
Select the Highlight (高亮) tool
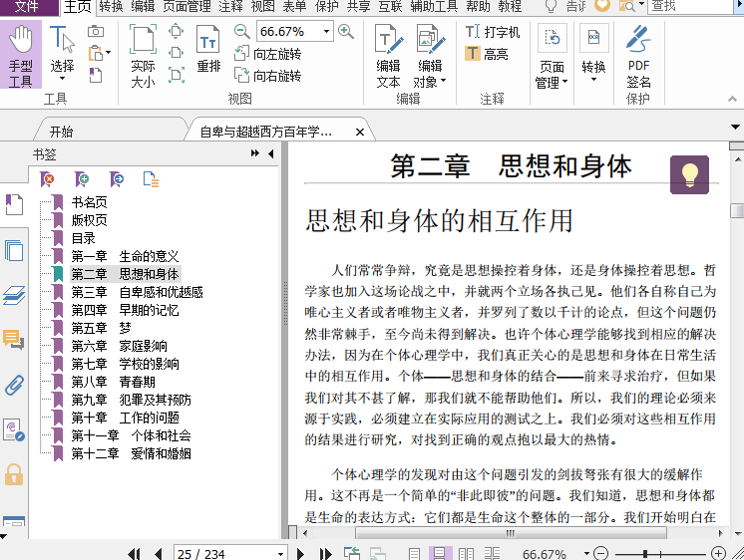[x=487, y=54]
